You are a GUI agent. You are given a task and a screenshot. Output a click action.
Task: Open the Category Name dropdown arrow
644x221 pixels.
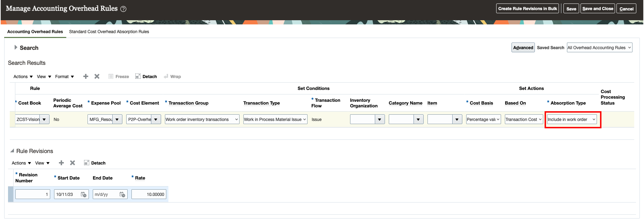click(x=418, y=120)
